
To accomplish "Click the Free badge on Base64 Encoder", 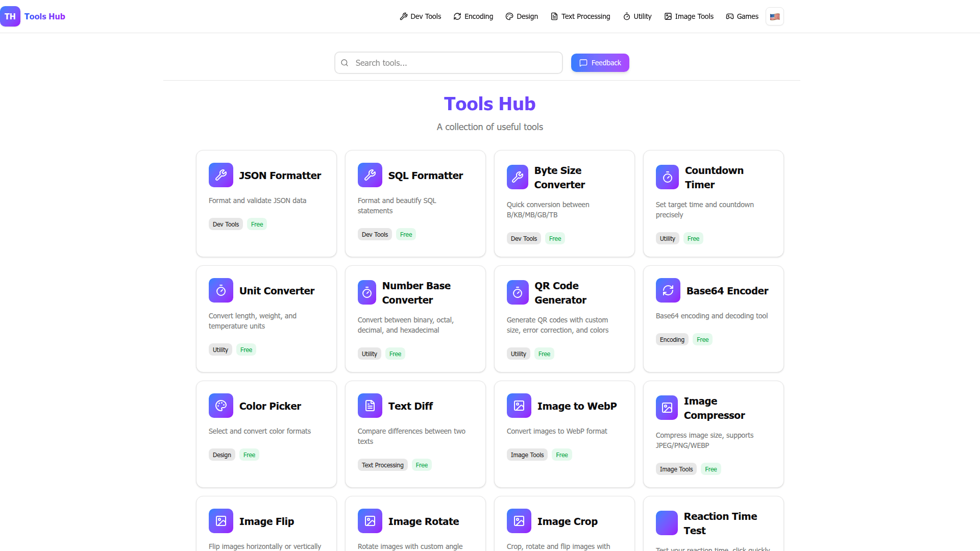I will point(702,339).
